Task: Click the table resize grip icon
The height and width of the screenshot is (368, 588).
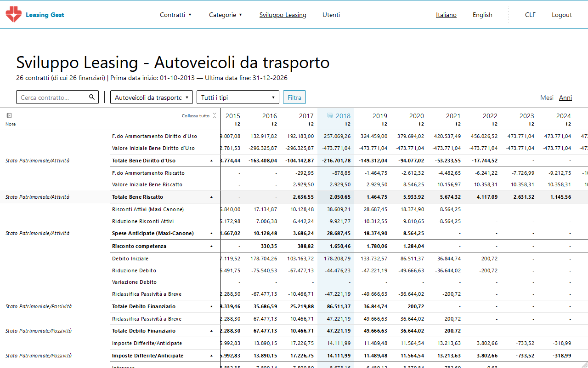Action: pos(584,364)
